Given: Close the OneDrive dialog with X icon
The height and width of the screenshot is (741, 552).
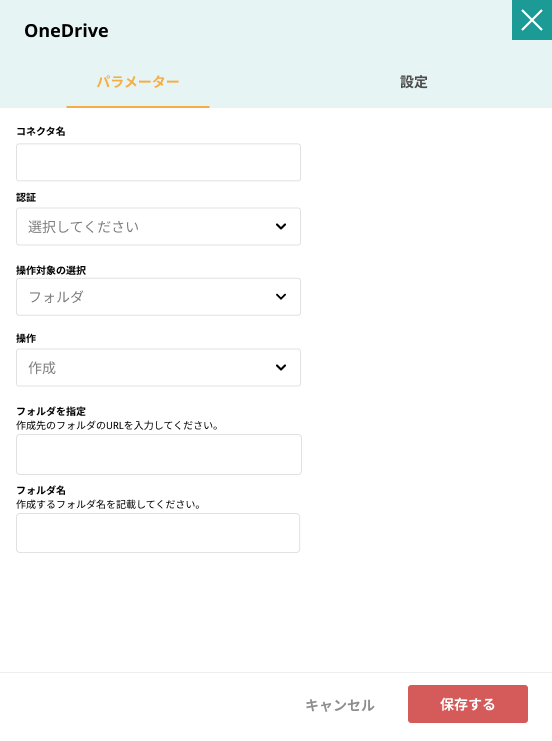Looking at the screenshot, I should tap(532, 20).
